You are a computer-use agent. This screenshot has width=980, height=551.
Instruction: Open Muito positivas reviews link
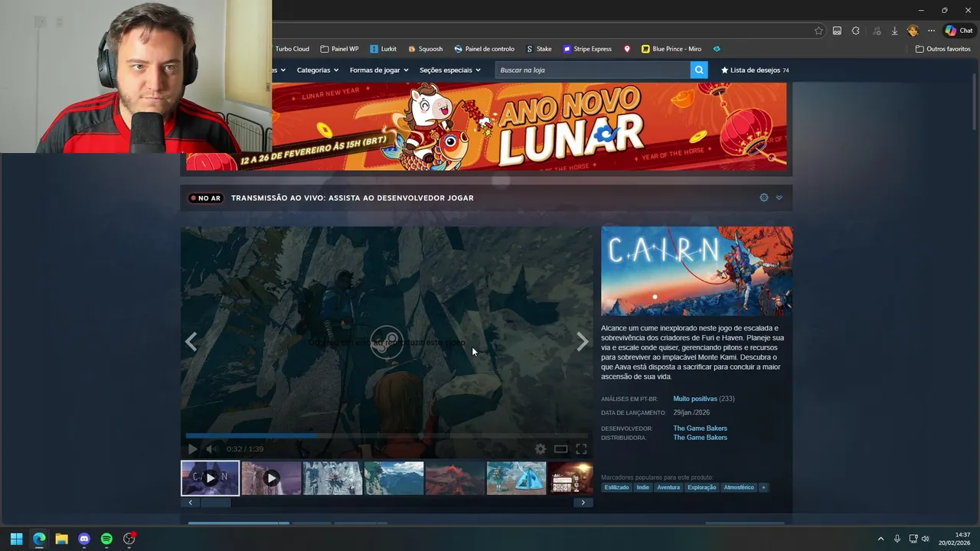[x=695, y=399]
